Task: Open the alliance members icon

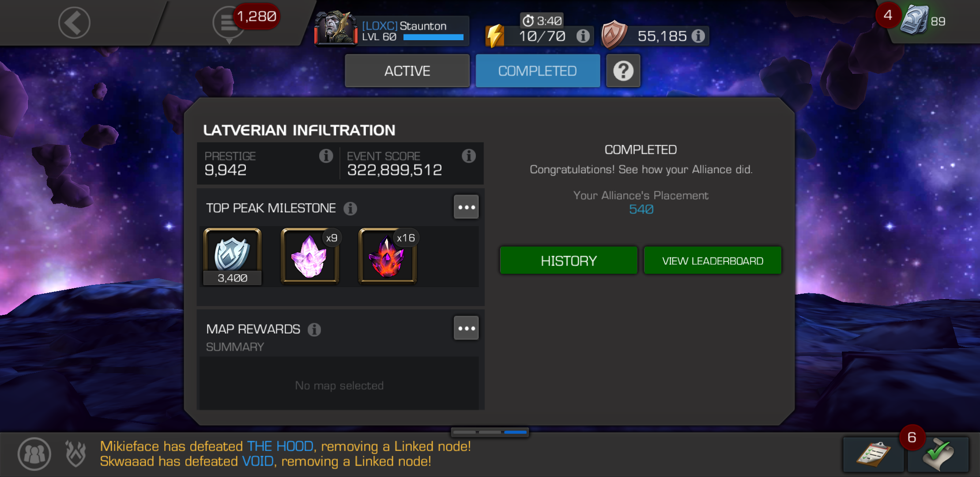Action: point(34,454)
